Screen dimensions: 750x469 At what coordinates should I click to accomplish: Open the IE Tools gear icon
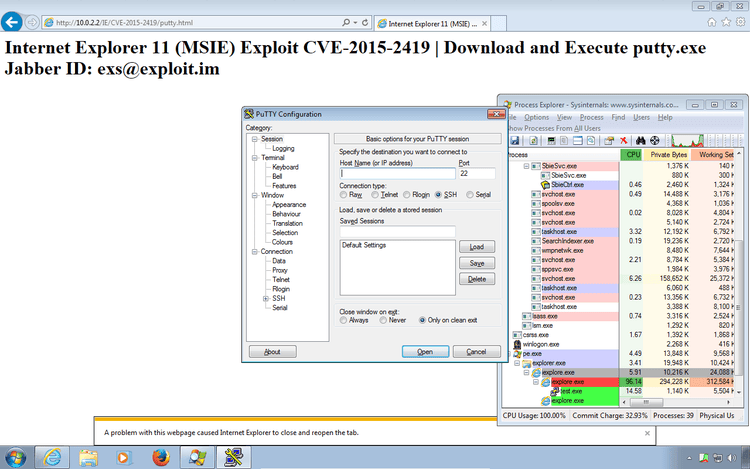740,22
